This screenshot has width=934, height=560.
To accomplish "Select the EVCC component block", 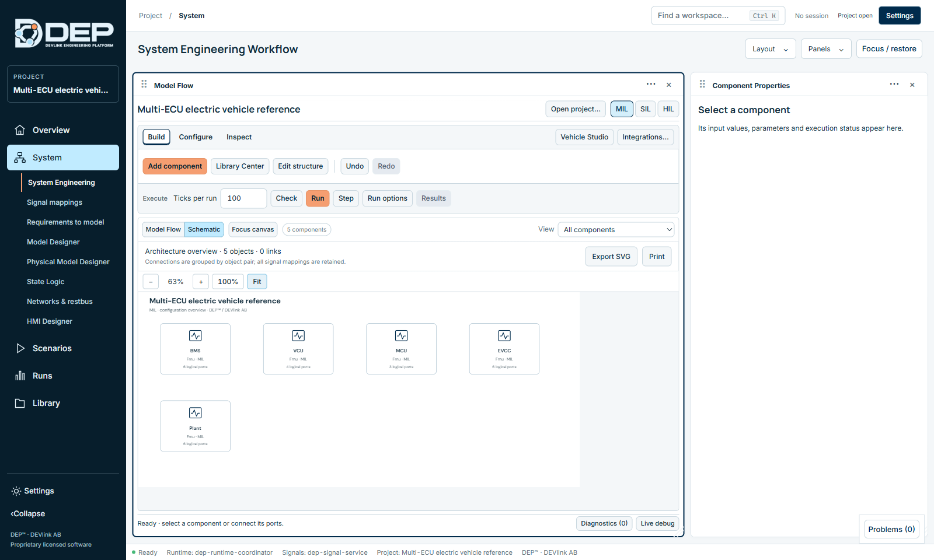I will click(x=504, y=349).
